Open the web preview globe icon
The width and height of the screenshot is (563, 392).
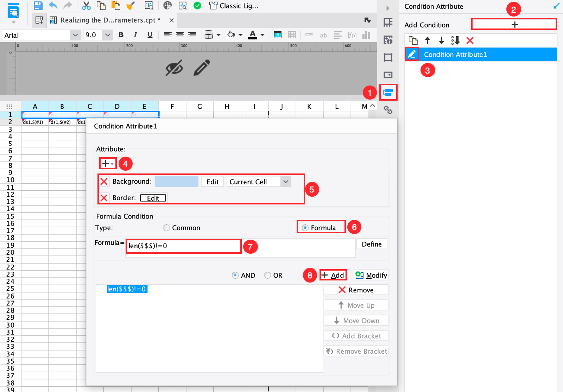click(167, 5)
